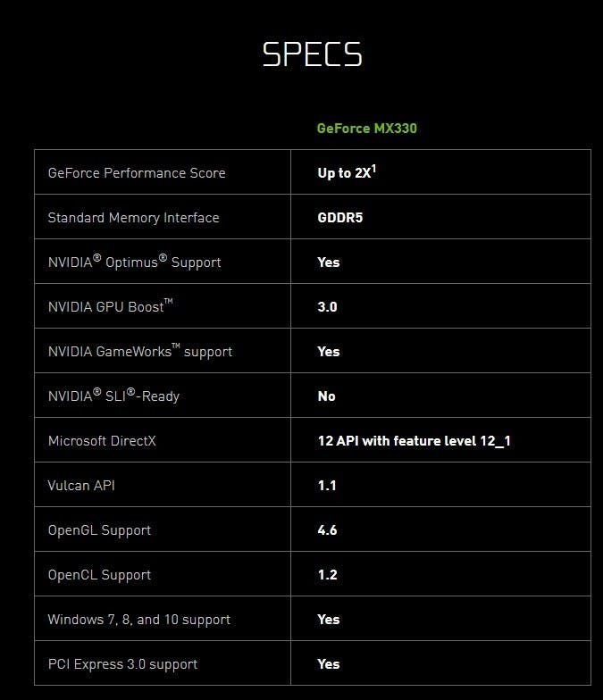The width and height of the screenshot is (603, 700).
Task: Click the NVIDIA Optimus Support label
Action: (134, 262)
